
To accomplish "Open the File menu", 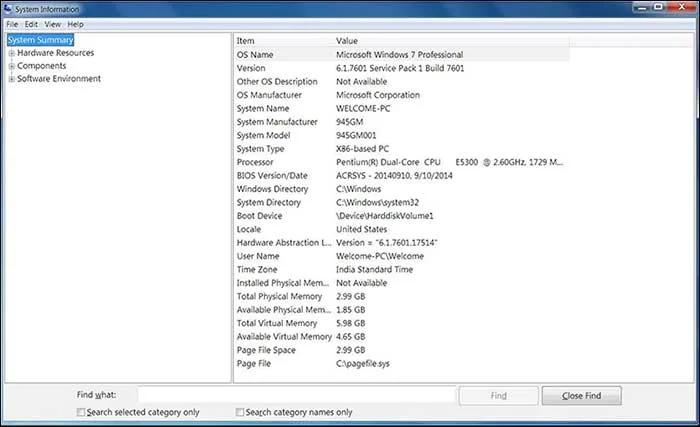I will click(x=12, y=24).
